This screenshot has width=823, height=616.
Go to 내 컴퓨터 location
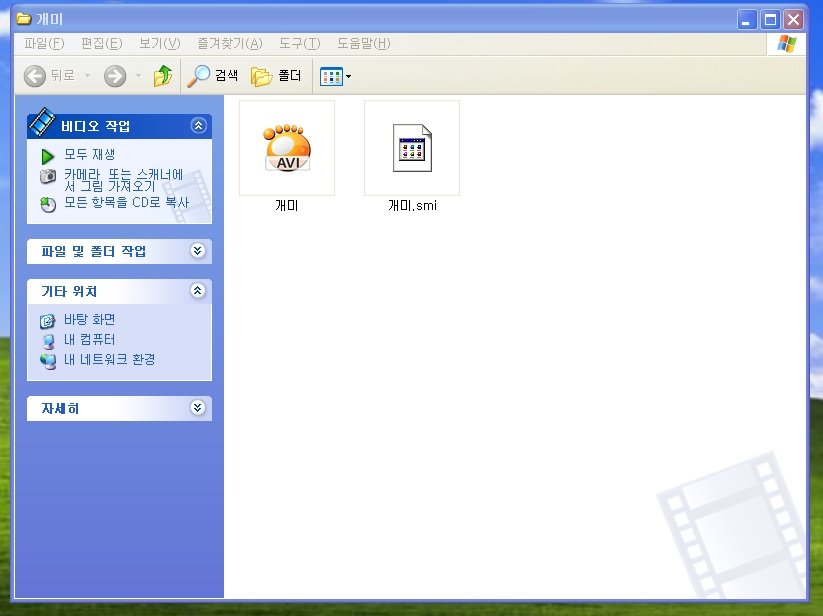click(89, 340)
